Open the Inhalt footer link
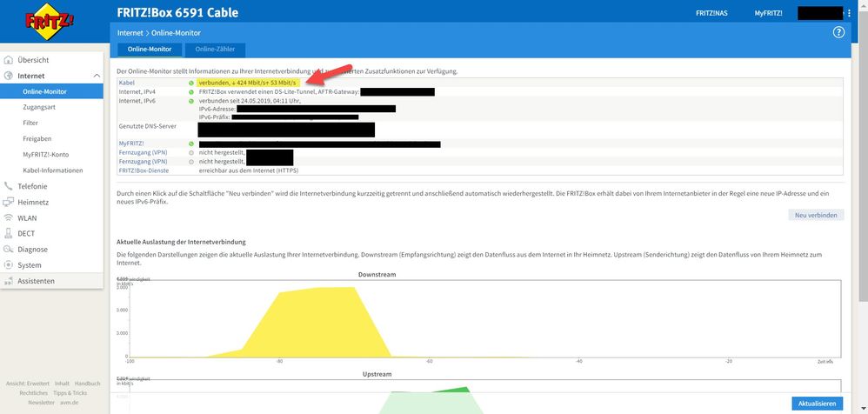Viewport: 868px width, 414px height. point(62,384)
